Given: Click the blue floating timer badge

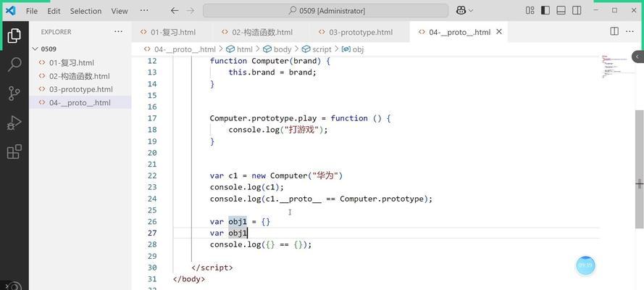Looking at the screenshot, I should [585, 265].
